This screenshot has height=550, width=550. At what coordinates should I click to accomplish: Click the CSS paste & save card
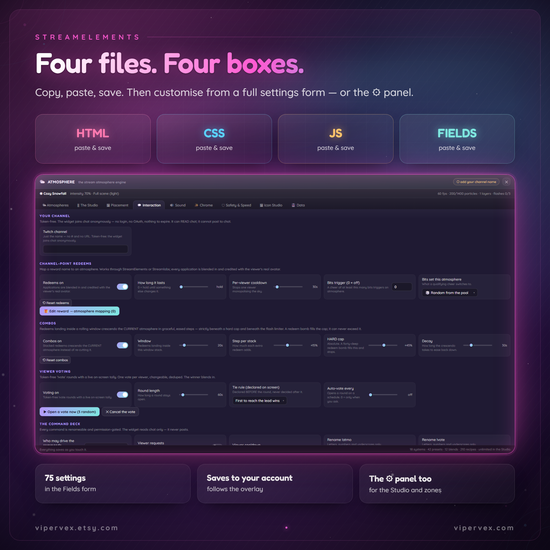click(214, 139)
